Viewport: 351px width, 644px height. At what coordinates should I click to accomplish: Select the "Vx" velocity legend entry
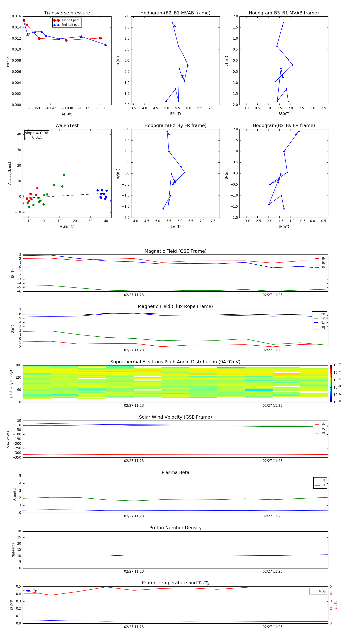320,424
